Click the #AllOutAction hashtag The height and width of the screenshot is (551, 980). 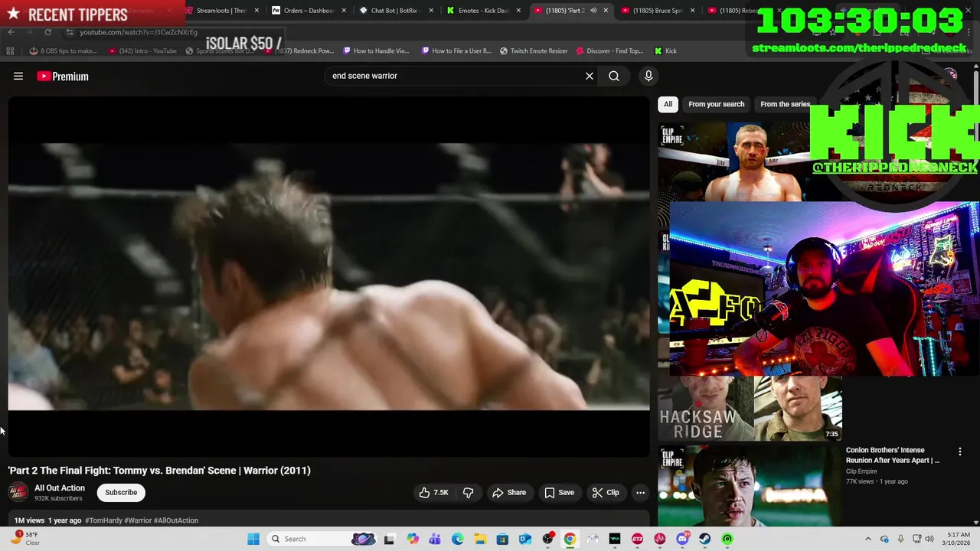coord(176,520)
